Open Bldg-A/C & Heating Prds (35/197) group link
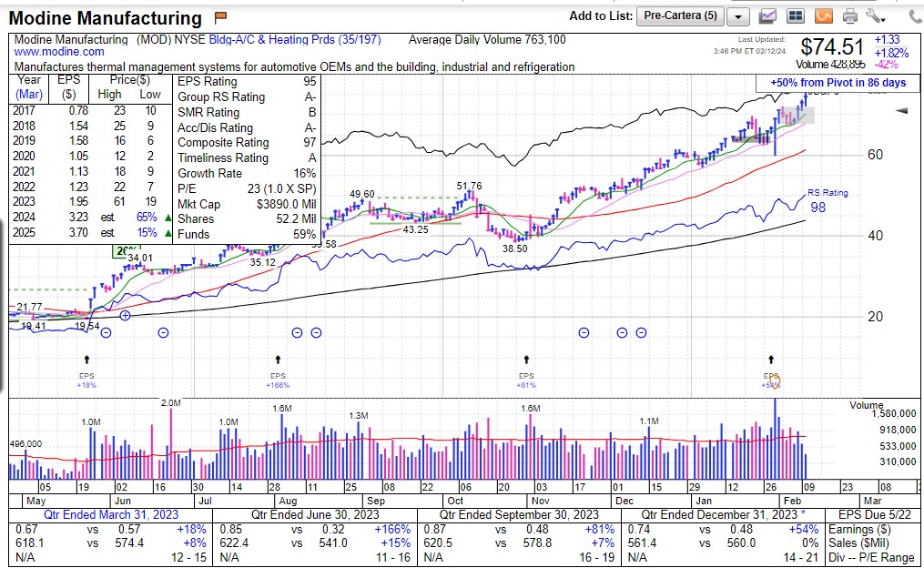 295,39
